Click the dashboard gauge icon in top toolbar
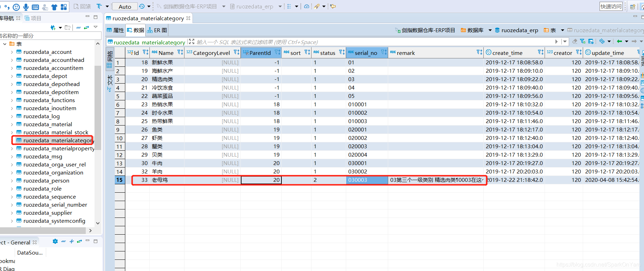 [x=307, y=6]
